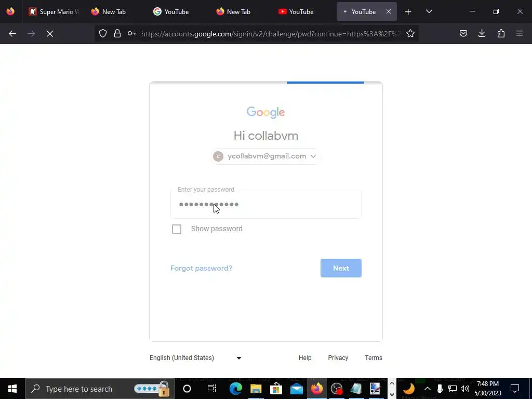
Task: Open saved logins key icon in address bar
Action: [x=132, y=33]
